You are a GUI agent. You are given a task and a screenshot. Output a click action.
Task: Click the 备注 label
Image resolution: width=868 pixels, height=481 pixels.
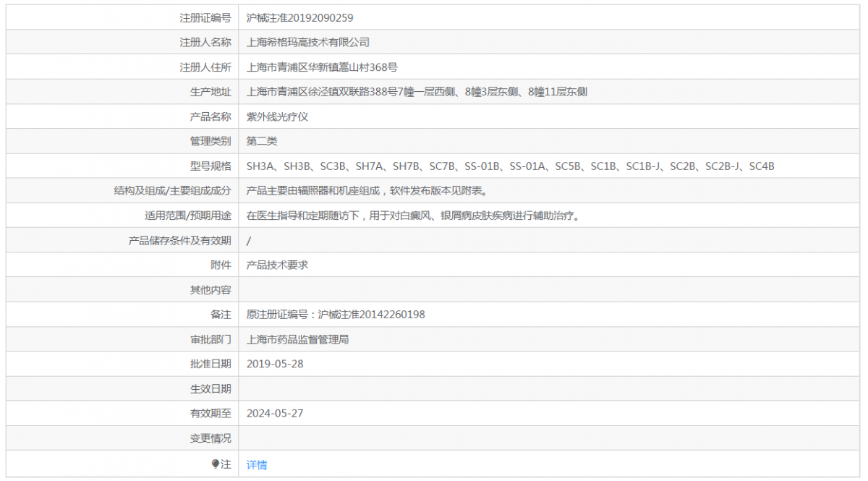pos(221,315)
